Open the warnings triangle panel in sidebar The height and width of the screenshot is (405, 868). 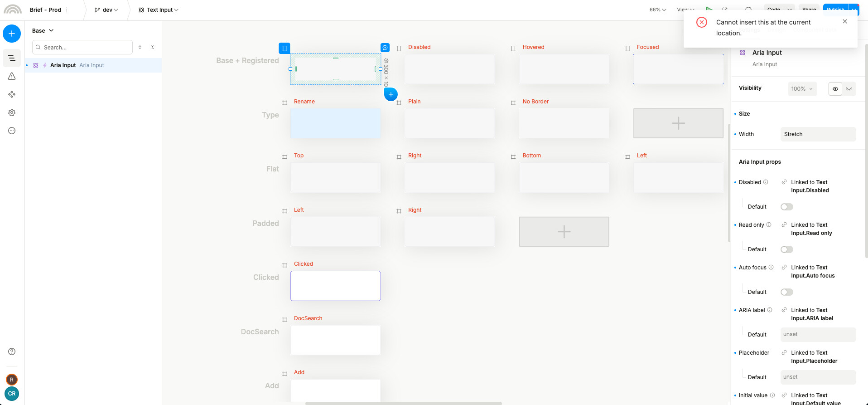tap(12, 76)
